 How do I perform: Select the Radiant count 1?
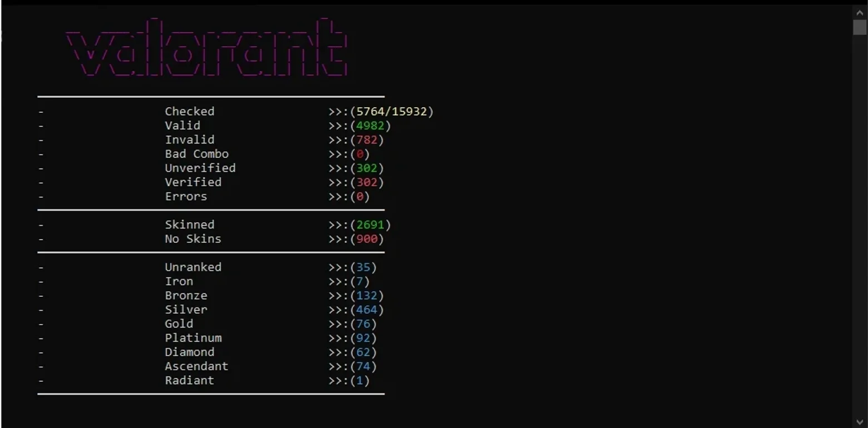(x=359, y=381)
